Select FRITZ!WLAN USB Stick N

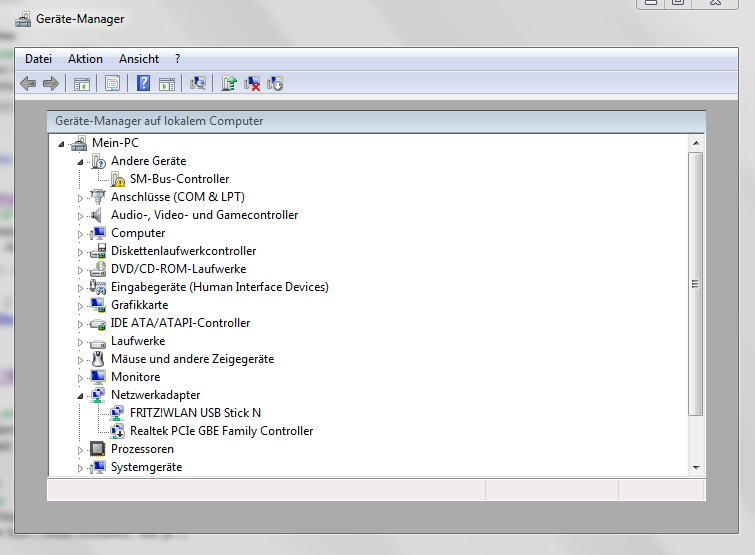pyautogui.click(x=195, y=413)
